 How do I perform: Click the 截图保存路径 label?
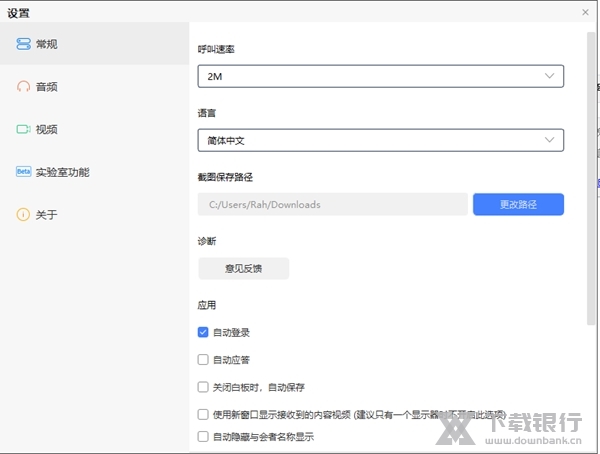(225, 177)
